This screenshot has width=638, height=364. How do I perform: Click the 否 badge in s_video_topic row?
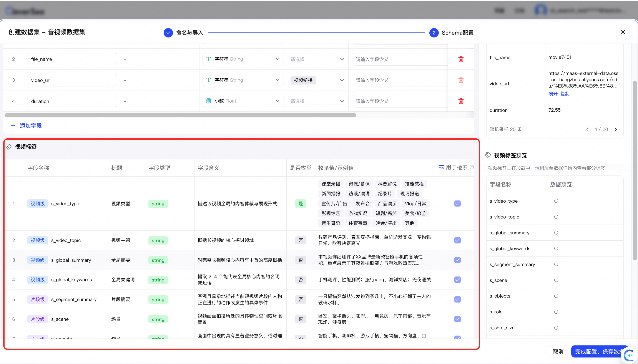pyautogui.click(x=301, y=240)
